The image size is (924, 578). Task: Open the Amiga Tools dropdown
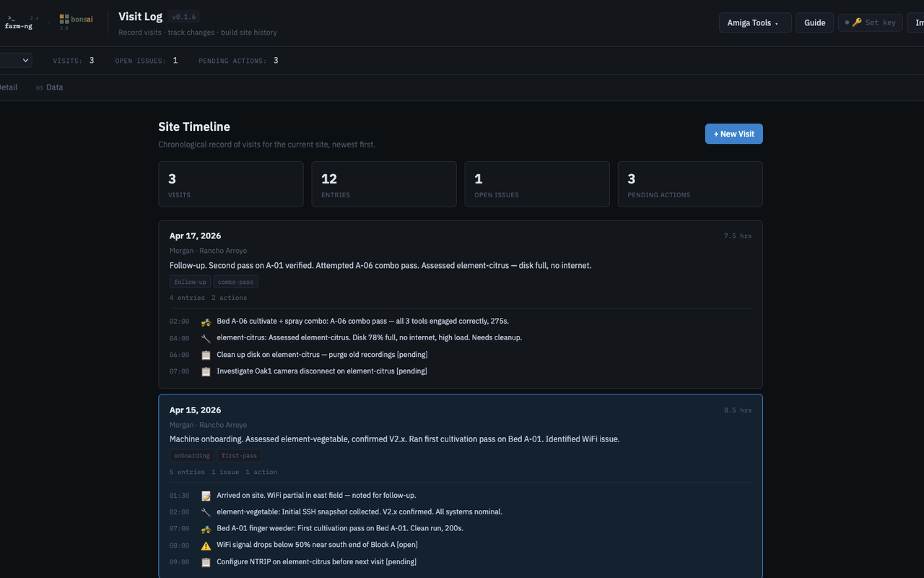(x=755, y=22)
